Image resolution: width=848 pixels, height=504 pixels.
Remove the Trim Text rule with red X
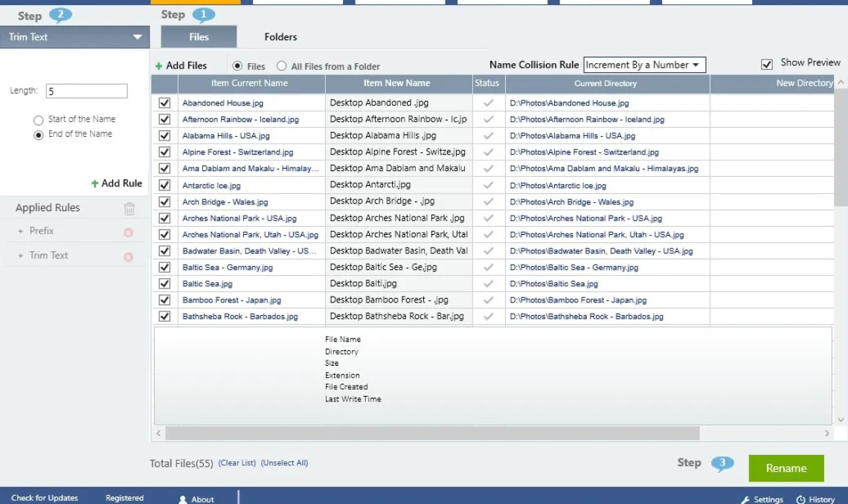click(x=128, y=257)
